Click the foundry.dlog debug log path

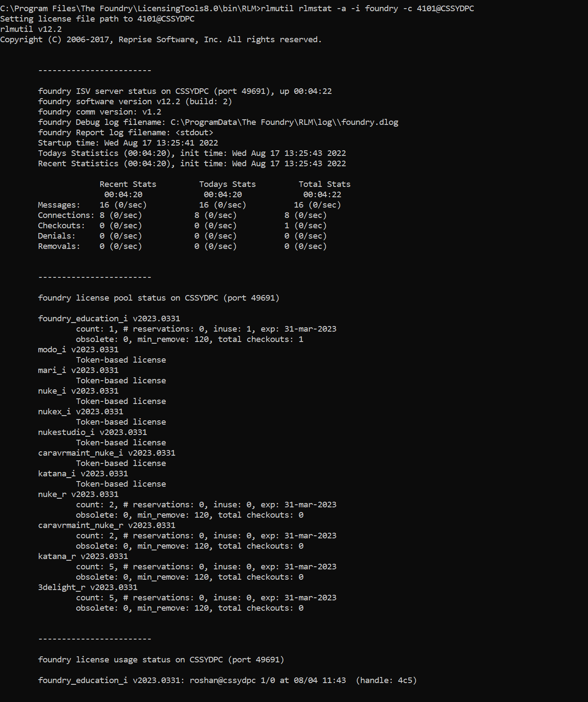[284, 122]
